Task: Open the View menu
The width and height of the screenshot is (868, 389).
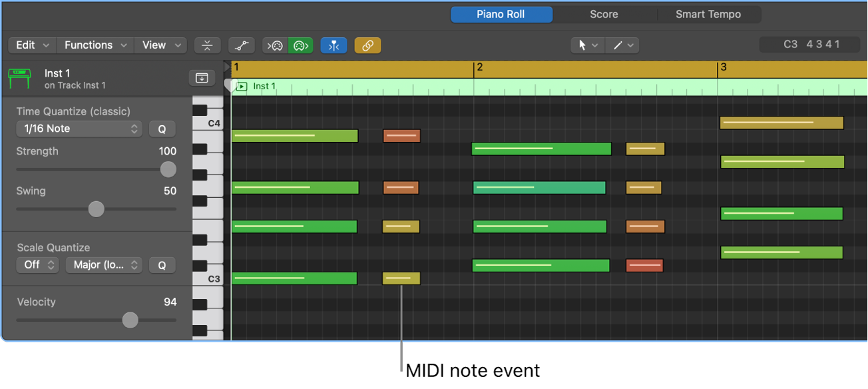Action: coord(160,45)
